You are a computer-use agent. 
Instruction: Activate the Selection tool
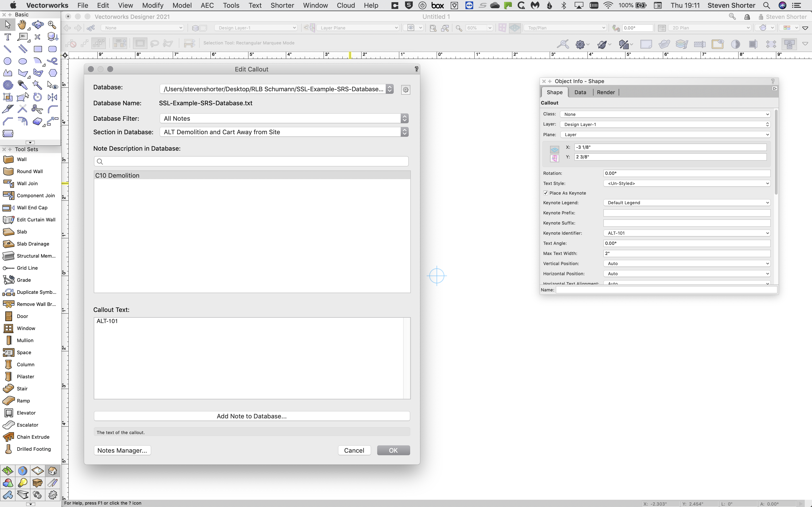(x=7, y=24)
